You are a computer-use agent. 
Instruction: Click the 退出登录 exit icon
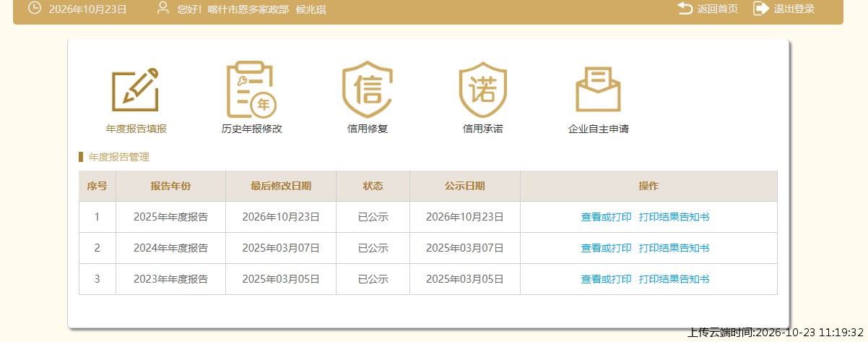click(x=760, y=9)
